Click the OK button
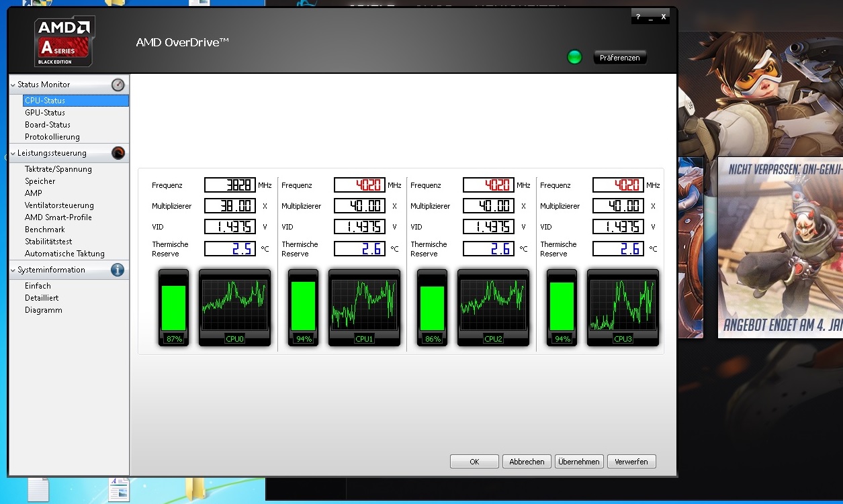 point(474,462)
